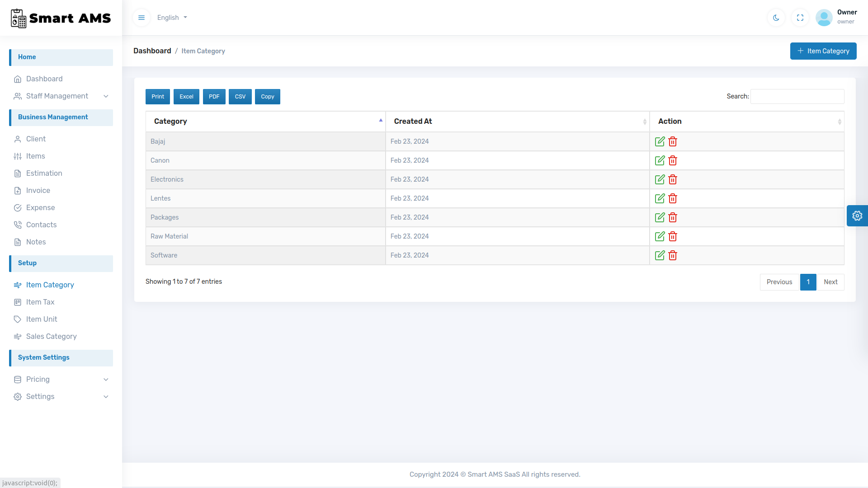
Task: Expand the English language dropdown
Action: [172, 17]
